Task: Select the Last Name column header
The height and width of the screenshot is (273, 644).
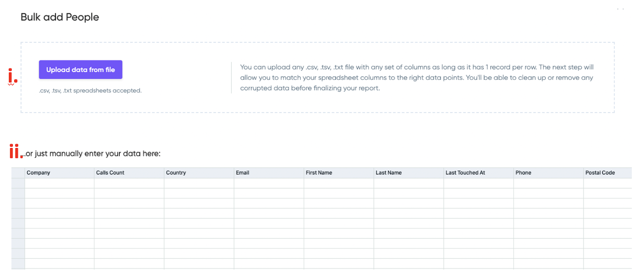Action: pyautogui.click(x=409, y=173)
